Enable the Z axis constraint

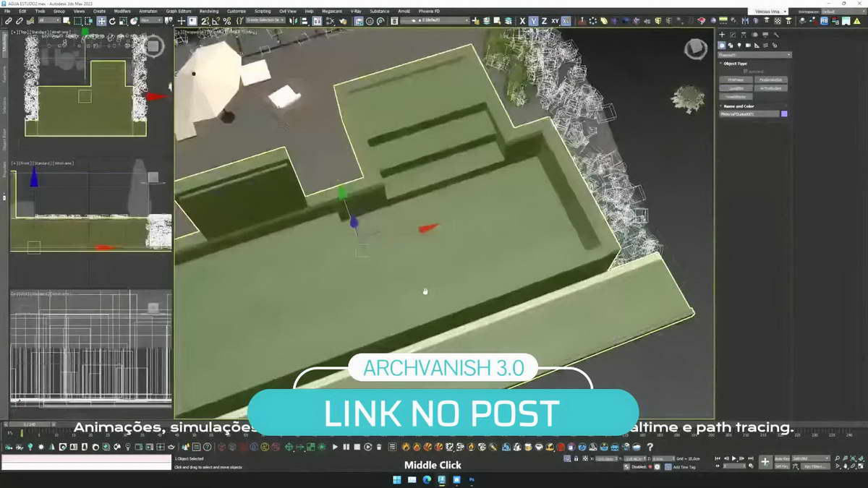(544, 22)
